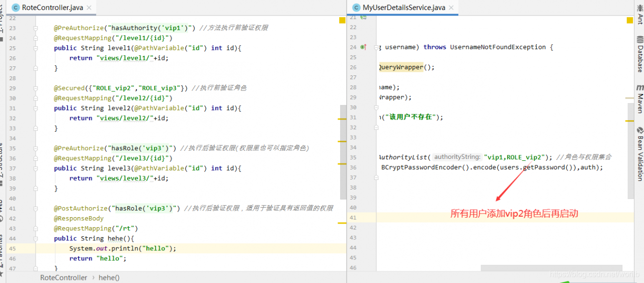The width and height of the screenshot is (644, 283).
Task: Select RoteController in the breadcrumb bar
Action: [x=63, y=277]
